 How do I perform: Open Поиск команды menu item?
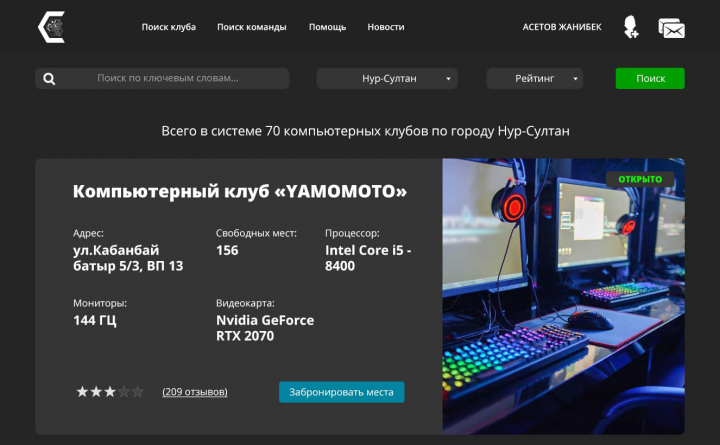(x=252, y=27)
